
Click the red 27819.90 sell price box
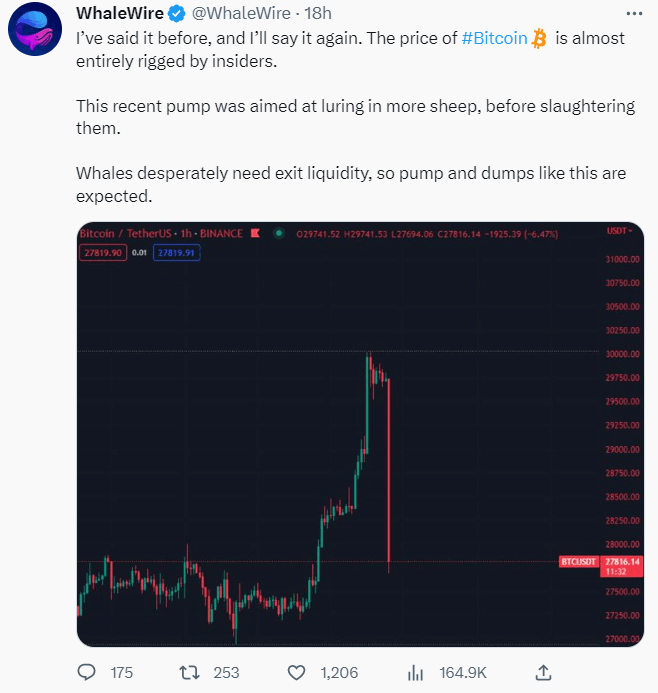point(103,253)
